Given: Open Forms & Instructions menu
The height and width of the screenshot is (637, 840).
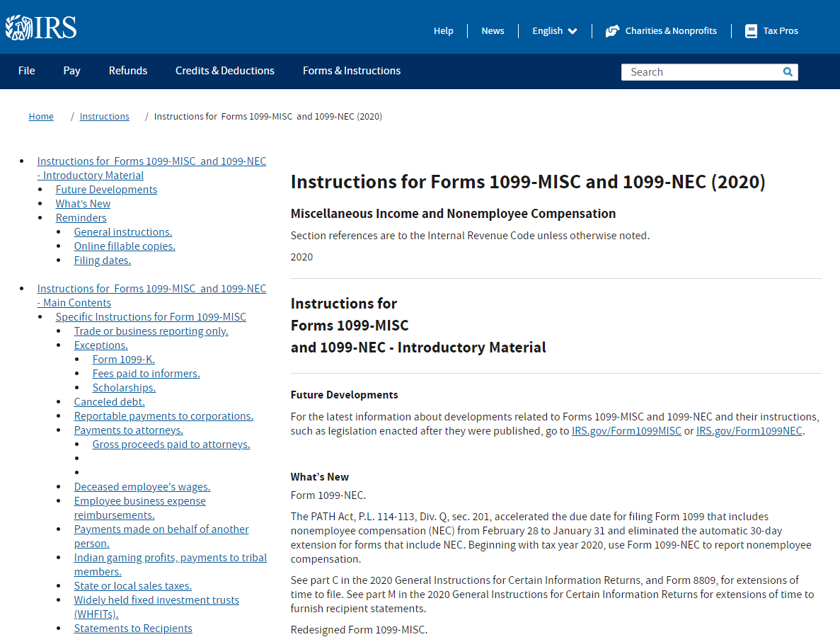Looking at the screenshot, I should 352,71.
